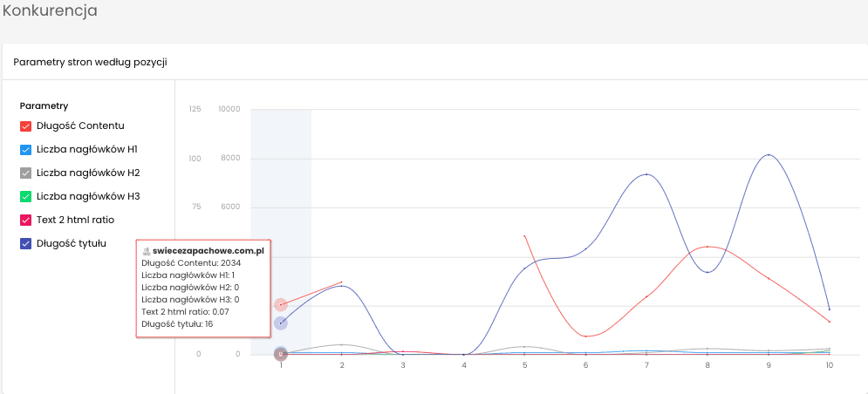Click the Długość Contentu legend label
Image resolution: width=868 pixels, height=394 pixels.
click(81, 126)
